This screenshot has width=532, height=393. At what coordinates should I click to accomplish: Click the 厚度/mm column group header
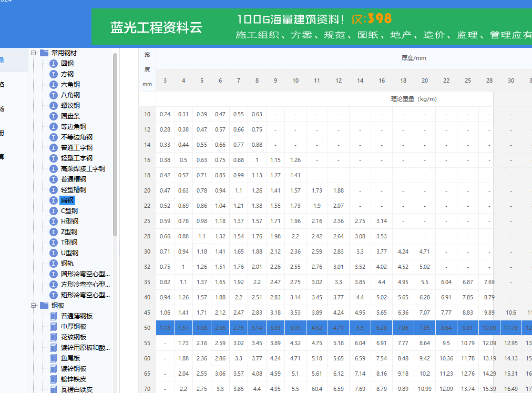pyautogui.click(x=414, y=58)
